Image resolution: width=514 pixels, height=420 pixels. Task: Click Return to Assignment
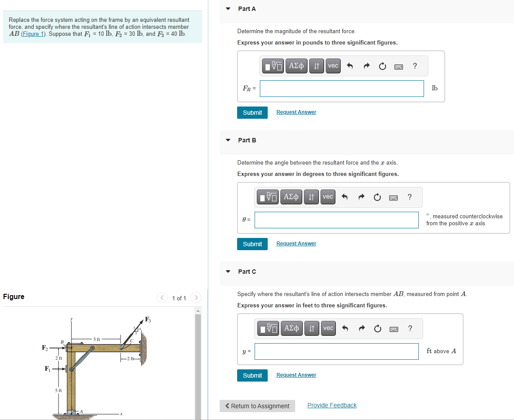pos(257,406)
